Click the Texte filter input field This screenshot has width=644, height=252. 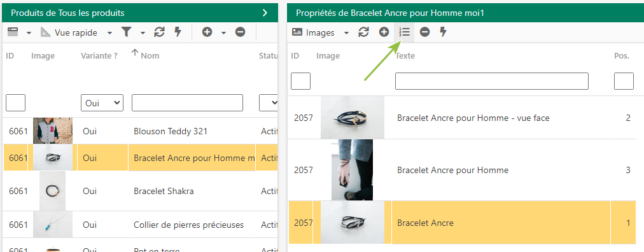(492, 81)
